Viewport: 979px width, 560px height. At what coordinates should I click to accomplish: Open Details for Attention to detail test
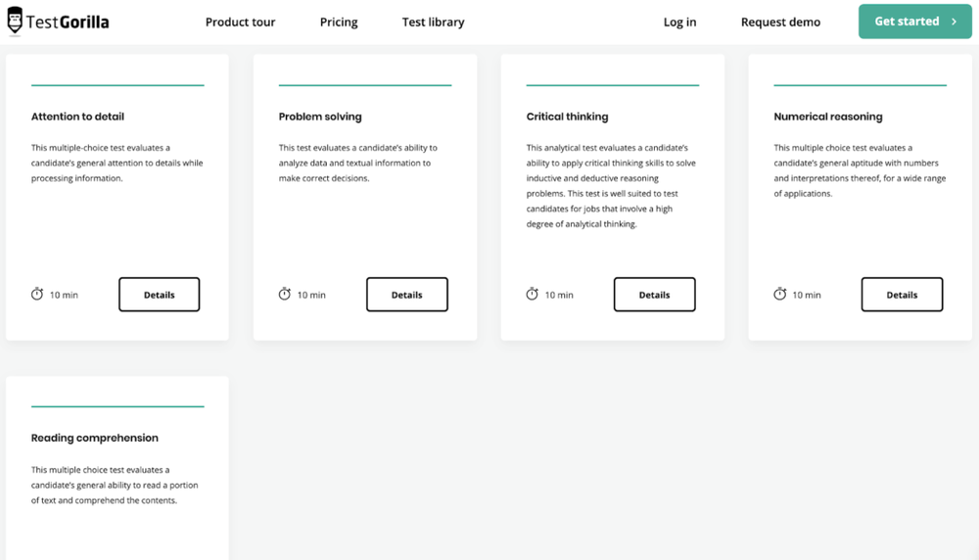[x=160, y=295]
